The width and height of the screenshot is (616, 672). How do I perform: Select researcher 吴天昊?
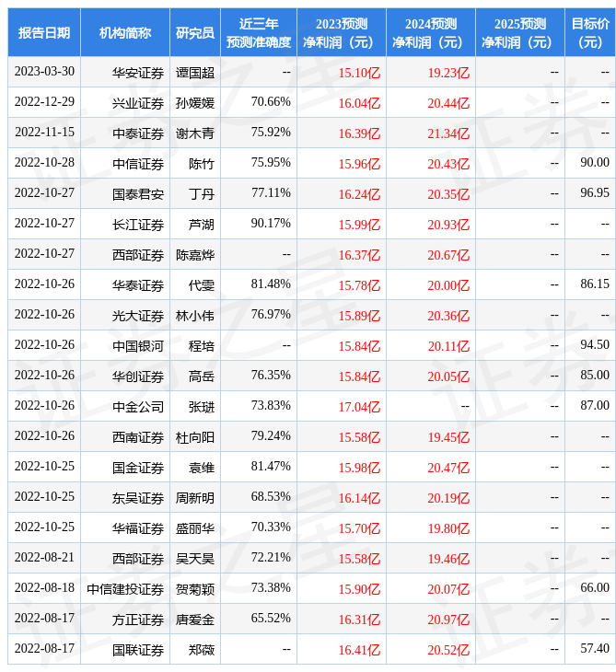point(195,560)
